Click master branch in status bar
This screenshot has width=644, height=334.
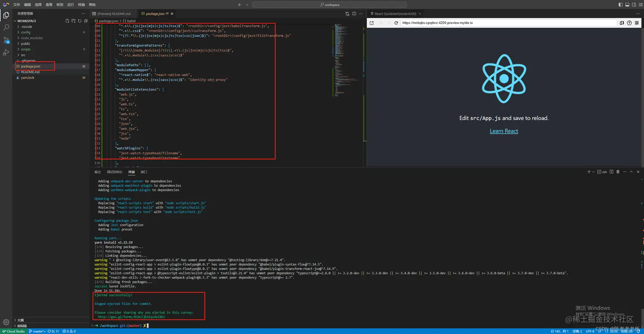(37, 331)
